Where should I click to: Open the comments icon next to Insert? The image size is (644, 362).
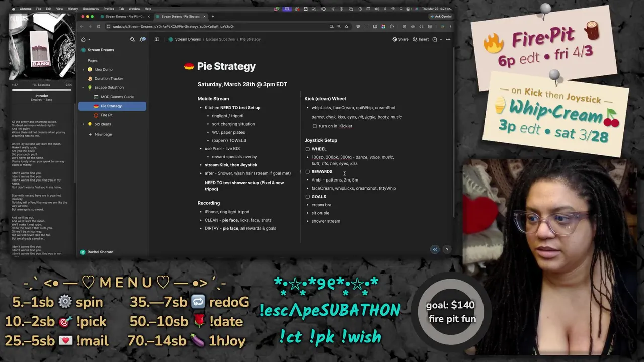coord(435,39)
